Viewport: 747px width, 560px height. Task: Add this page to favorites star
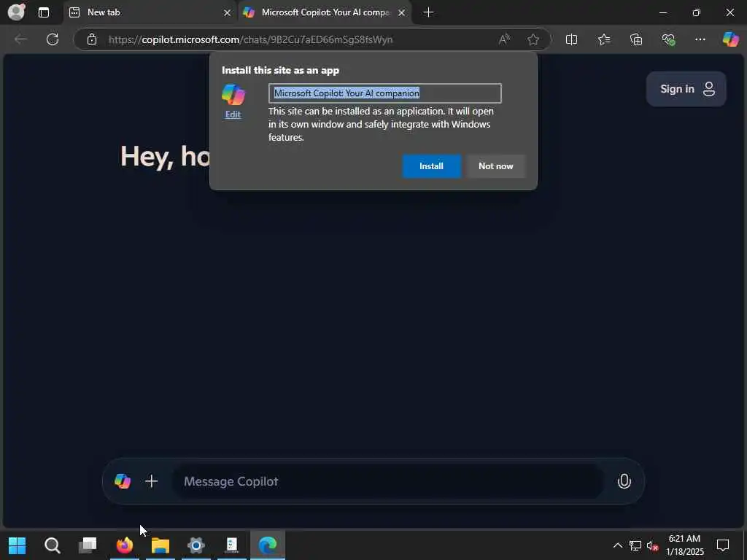[533, 39]
